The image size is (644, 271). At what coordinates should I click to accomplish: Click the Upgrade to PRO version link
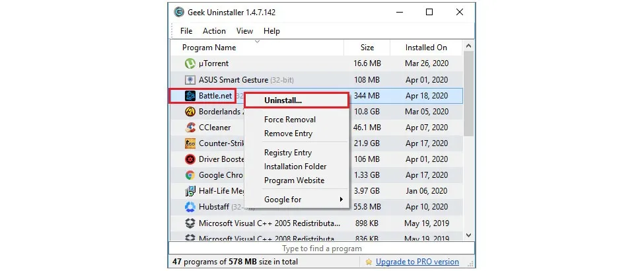pos(417,262)
